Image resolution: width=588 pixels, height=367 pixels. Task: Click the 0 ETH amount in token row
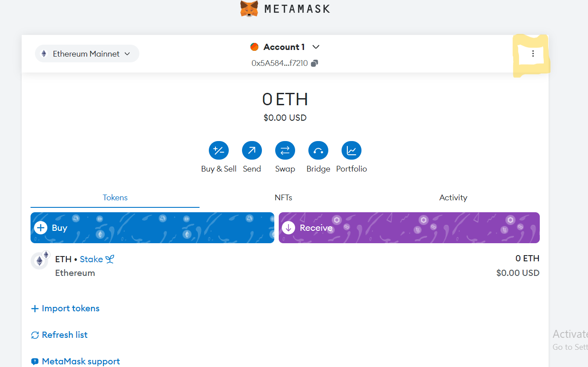tap(527, 259)
